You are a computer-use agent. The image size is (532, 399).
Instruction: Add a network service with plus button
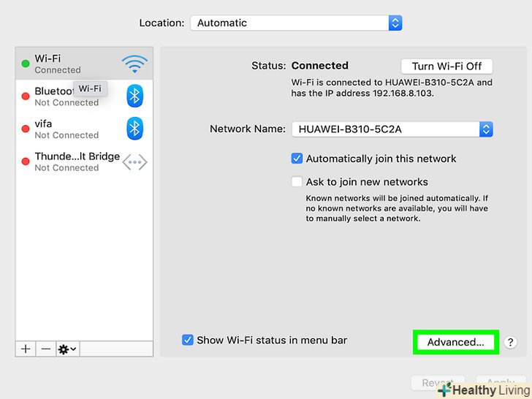coord(26,349)
